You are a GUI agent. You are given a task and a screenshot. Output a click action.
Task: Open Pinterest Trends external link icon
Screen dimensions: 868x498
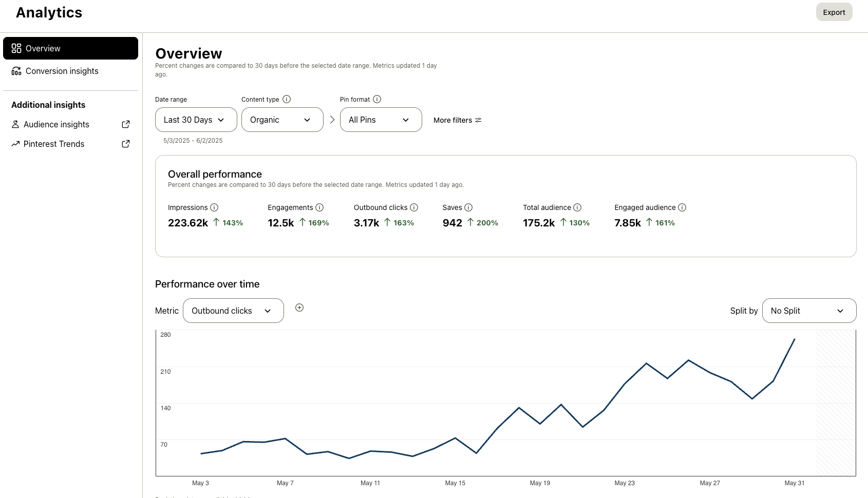[125, 144]
